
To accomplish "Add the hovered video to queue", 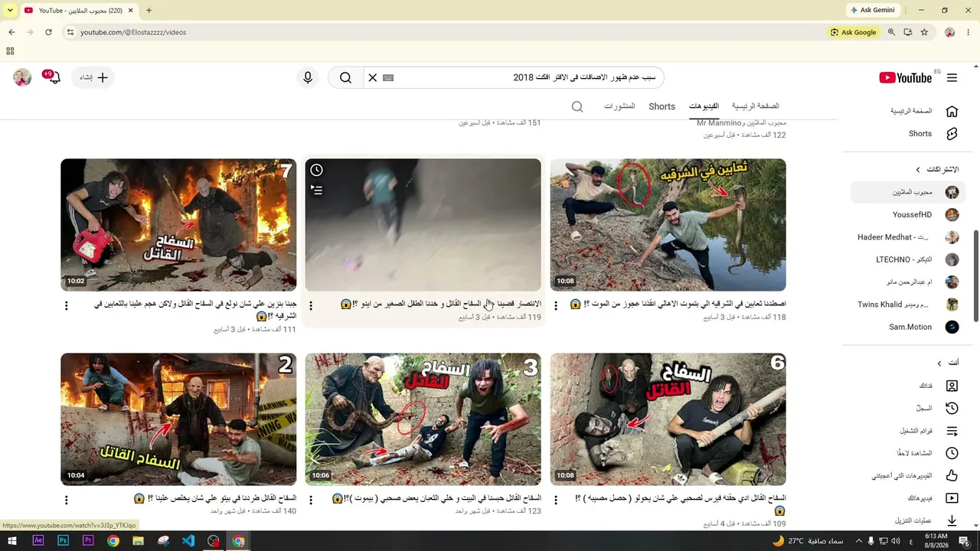I will 317,190.
